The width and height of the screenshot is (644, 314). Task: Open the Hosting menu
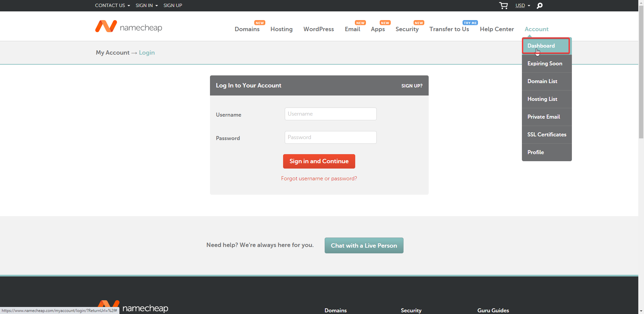281,29
